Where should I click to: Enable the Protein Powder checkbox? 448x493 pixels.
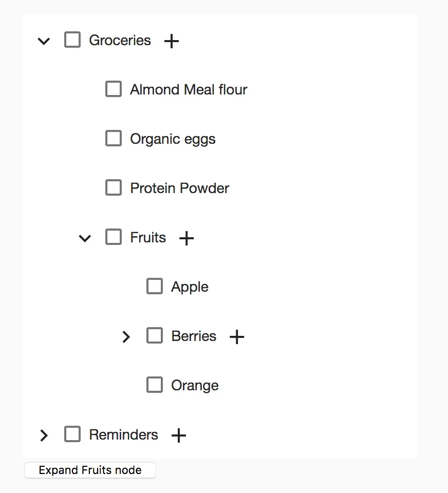pos(114,188)
